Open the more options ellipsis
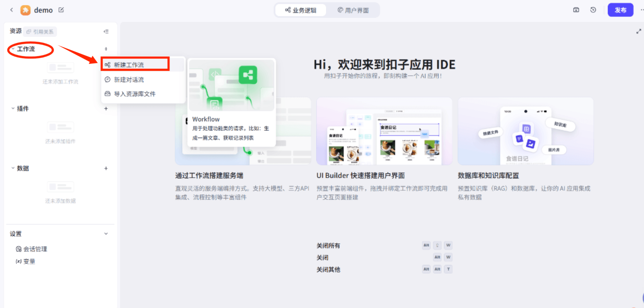 [642, 10]
